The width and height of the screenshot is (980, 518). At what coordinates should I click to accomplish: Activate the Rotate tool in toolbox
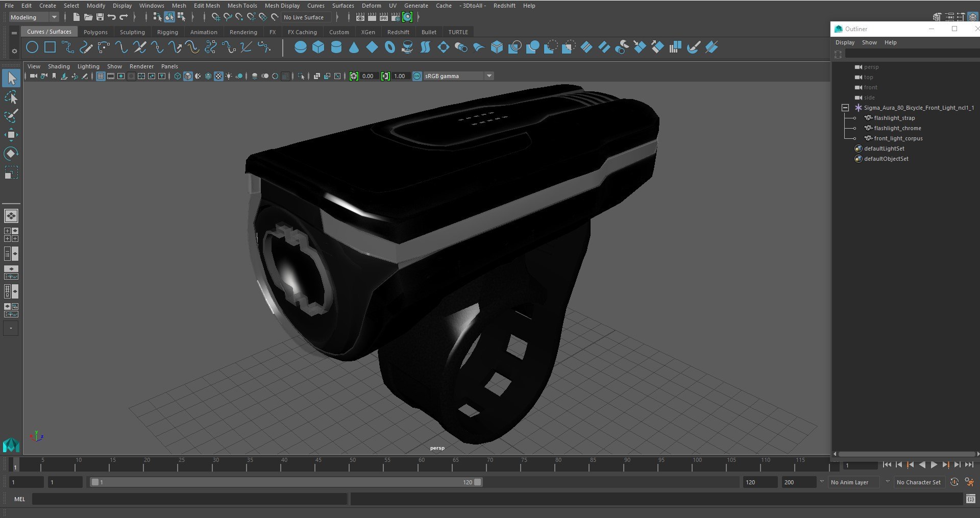pos(11,154)
